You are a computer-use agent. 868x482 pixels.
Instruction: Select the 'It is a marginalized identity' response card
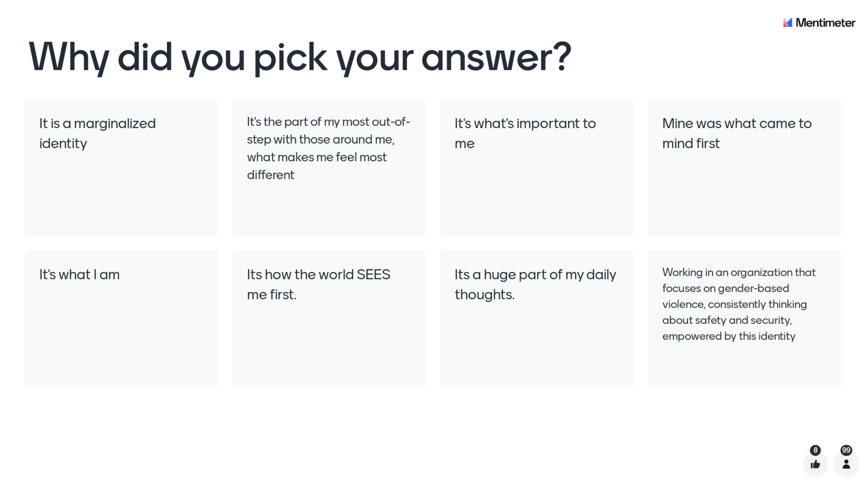[x=121, y=167]
